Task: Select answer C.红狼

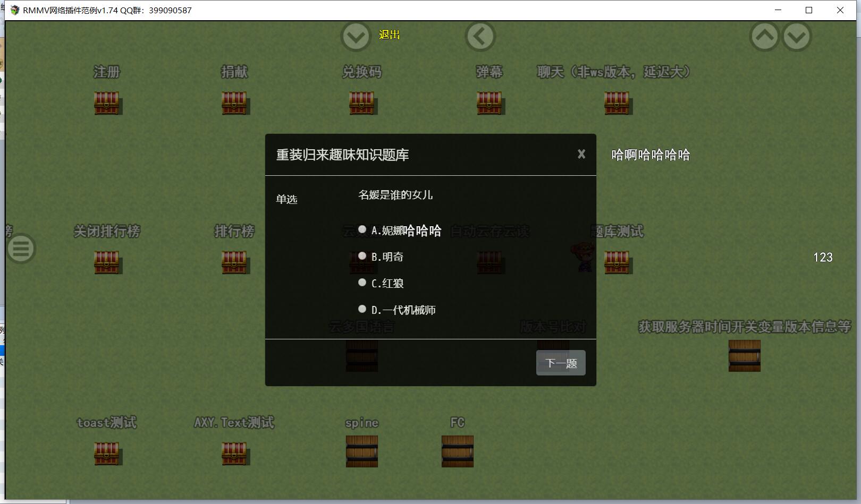Action: click(362, 283)
